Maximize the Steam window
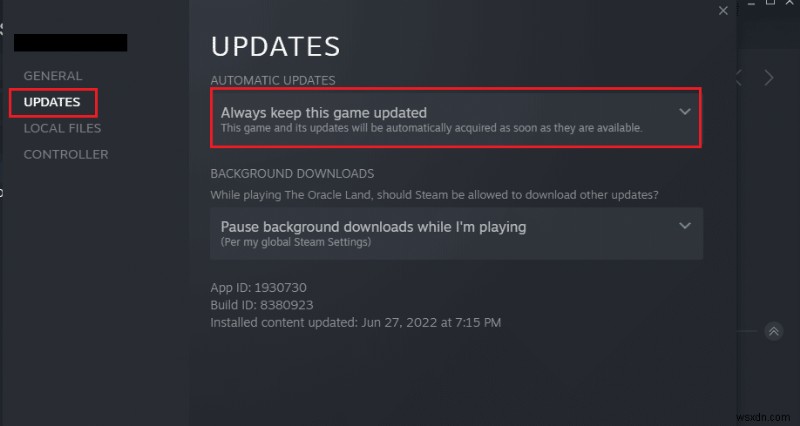 (x=770, y=2)
